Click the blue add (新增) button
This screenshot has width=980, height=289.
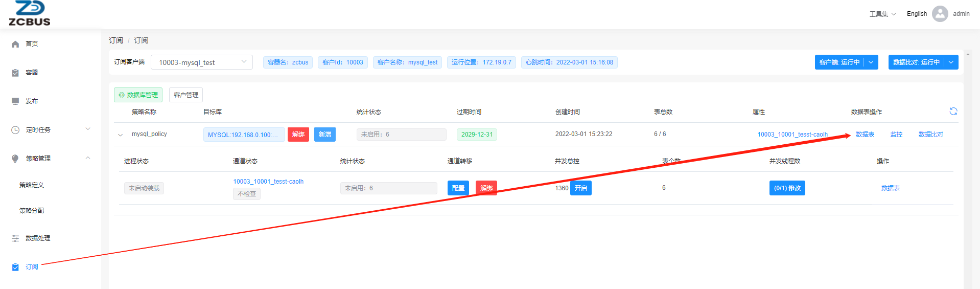point(324,135)
